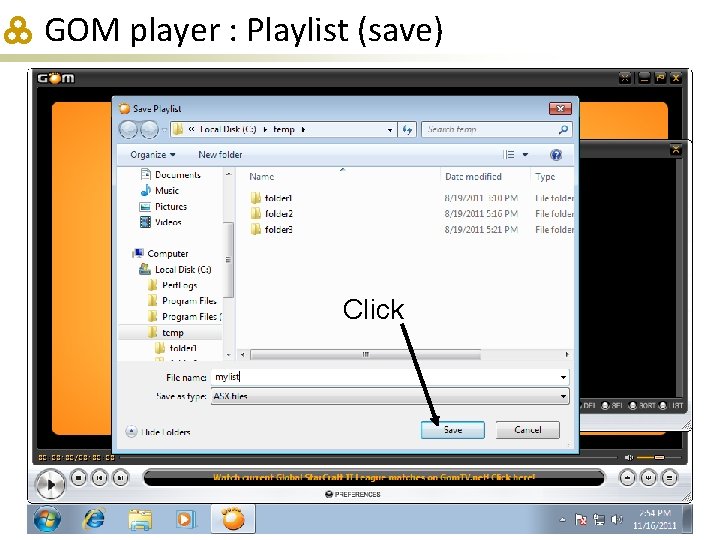The height and width of the screenshot is (540, 720).
Task: Click the GOM Preferences gear label
Action: pyautogui.click(x=353, y=494)
